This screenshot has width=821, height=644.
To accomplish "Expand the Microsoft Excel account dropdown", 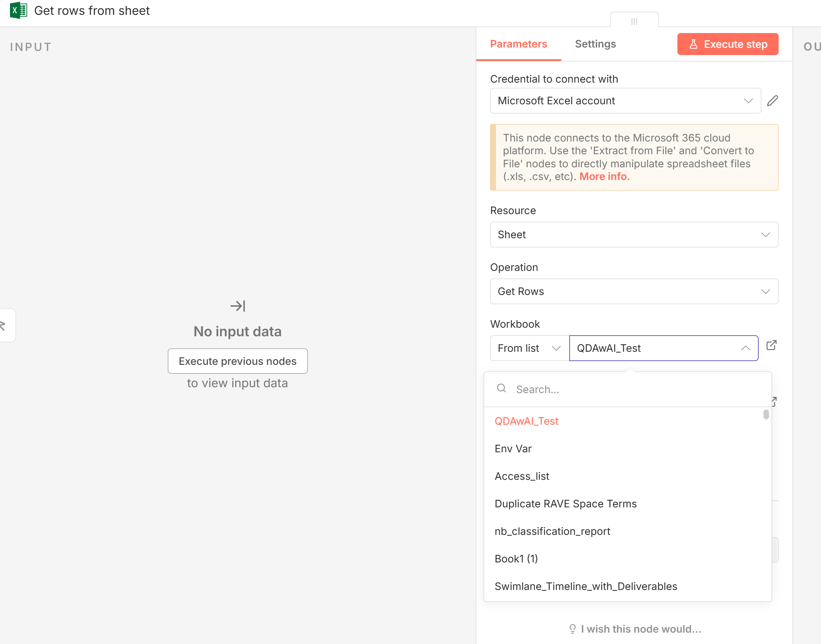I will click(625, 101).
